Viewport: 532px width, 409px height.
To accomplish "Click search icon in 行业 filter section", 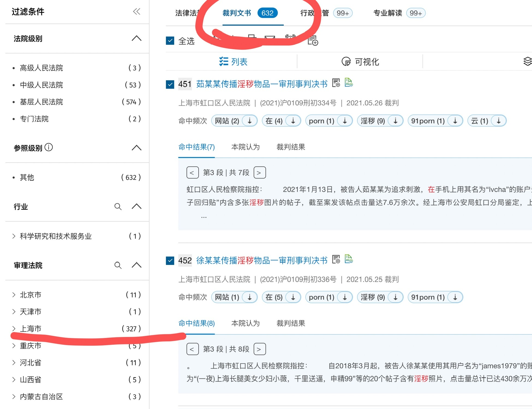I will (x=118, y=207).
